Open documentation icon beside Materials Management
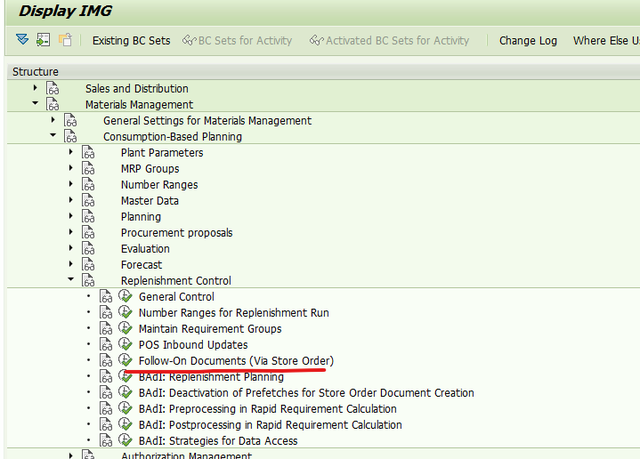 click(52, 104)
